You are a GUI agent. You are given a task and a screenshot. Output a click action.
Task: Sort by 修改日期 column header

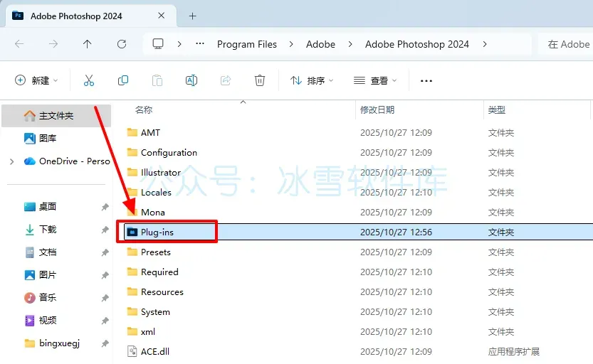click(x=377, y=110)
